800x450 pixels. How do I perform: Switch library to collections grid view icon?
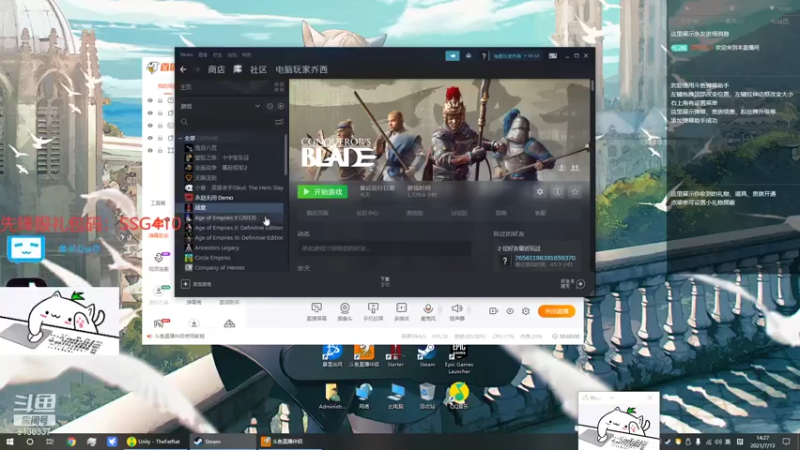[x=279, y=87]
